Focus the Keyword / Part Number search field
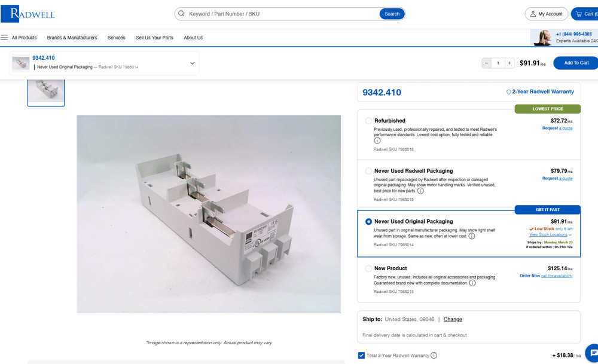The width and height of the screenshot is (598, 364). (282, 14)
